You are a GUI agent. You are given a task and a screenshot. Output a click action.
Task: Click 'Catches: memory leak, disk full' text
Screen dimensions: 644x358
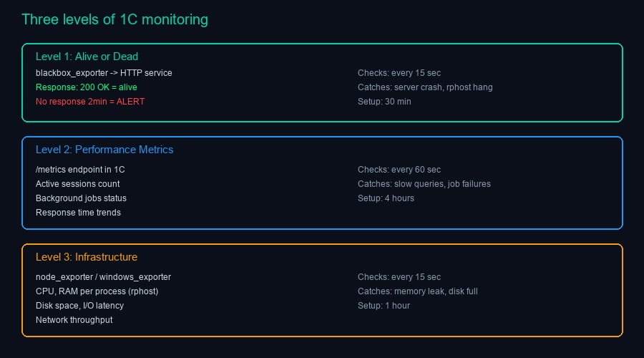tap(416, 291)
